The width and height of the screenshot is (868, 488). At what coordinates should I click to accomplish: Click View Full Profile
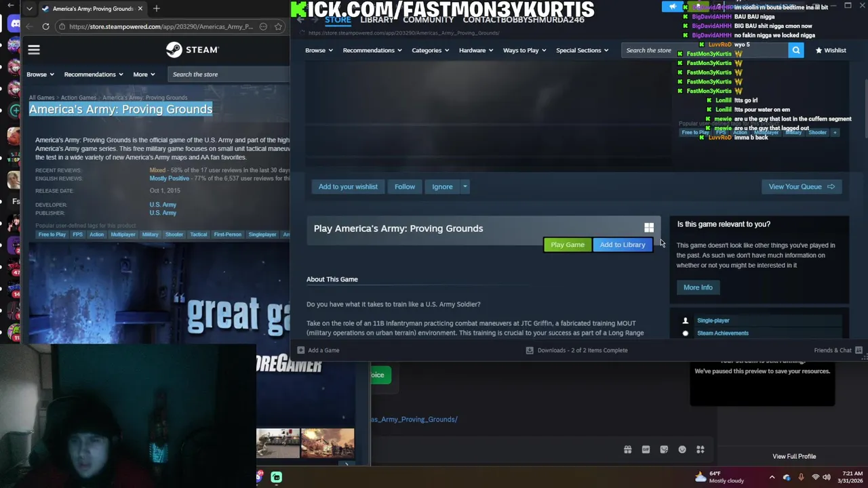click(x=794, y=457)
